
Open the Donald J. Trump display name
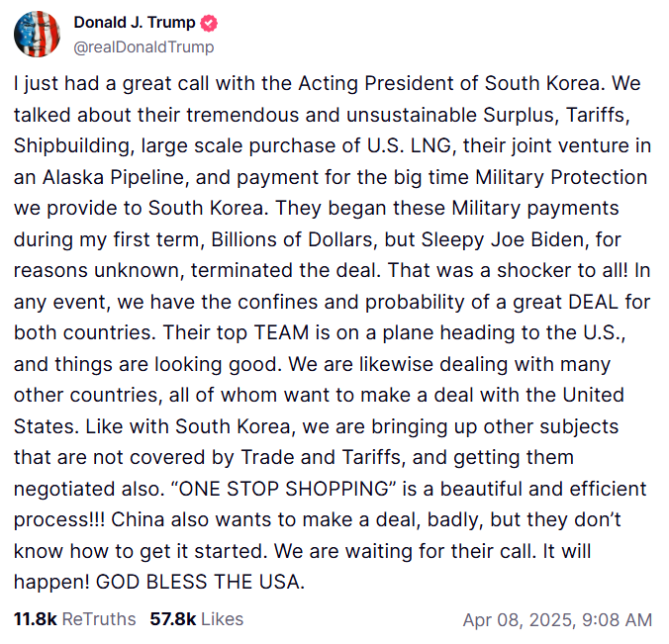[135, 22]
